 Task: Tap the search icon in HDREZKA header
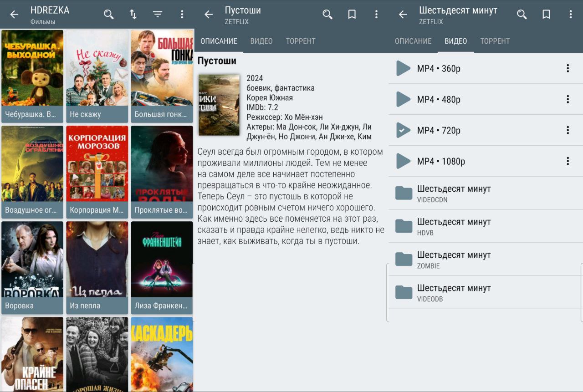(x=108, y=15)
